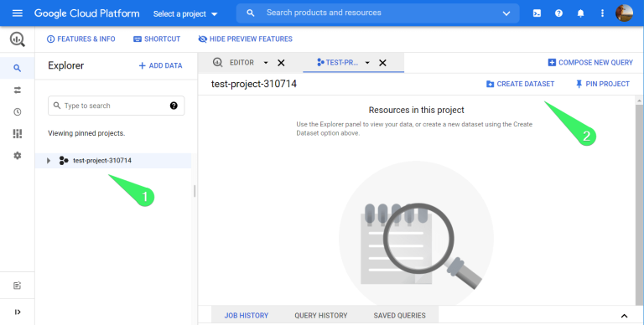Image resolution: width=644 pixels, height=325 pixels.
Task: Open the Job History tab
Action: [x=247, y=315]
